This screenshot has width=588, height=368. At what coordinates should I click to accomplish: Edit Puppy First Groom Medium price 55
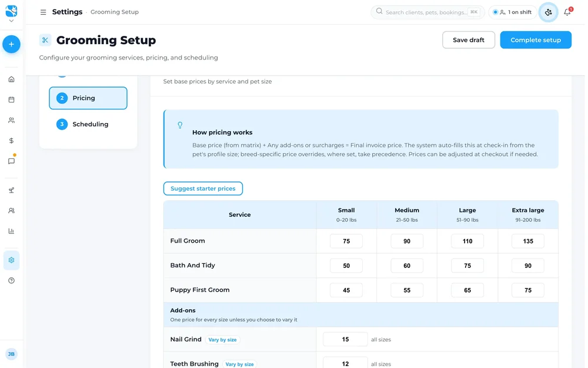(407, 290)
